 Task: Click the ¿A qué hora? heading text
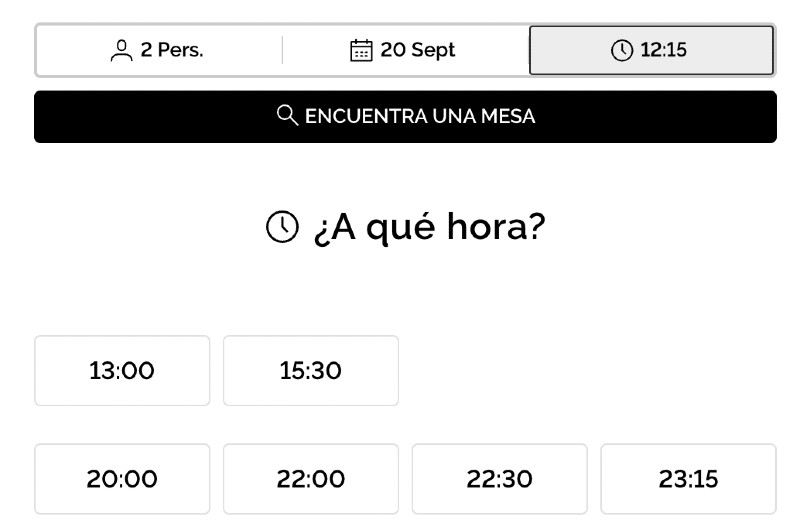(430, 227)
